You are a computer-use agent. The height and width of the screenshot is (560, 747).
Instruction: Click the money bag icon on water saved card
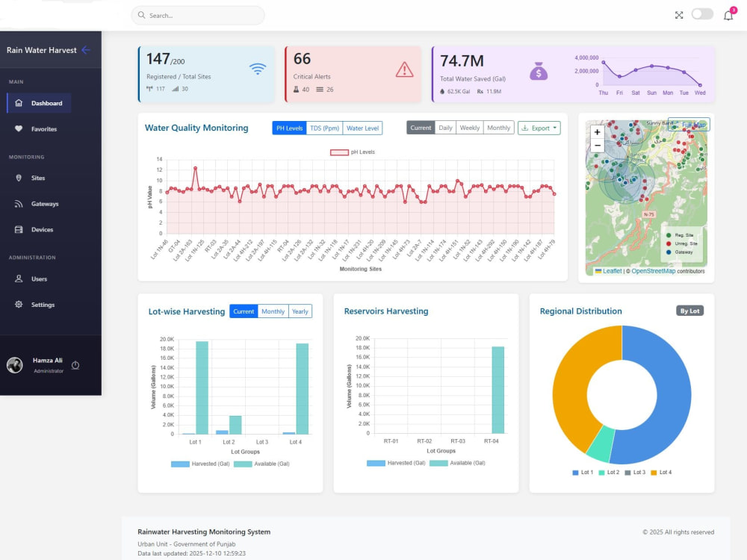(539, 71)
